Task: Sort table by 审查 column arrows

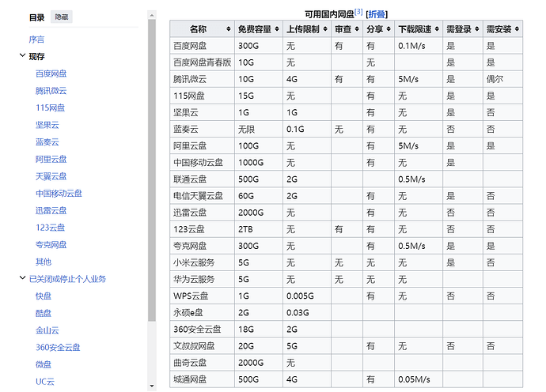Action: coord(357,29)
